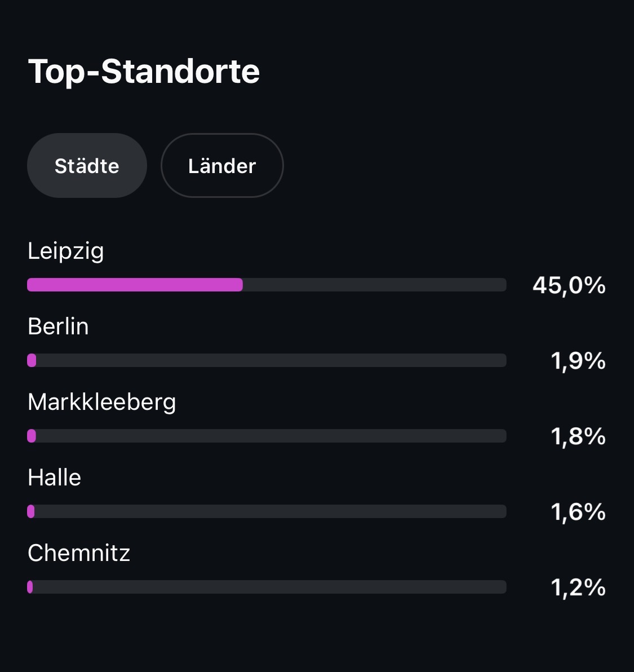Click the 1,2% value for Chemnitz
634x672 pixels.
(578, 587)
